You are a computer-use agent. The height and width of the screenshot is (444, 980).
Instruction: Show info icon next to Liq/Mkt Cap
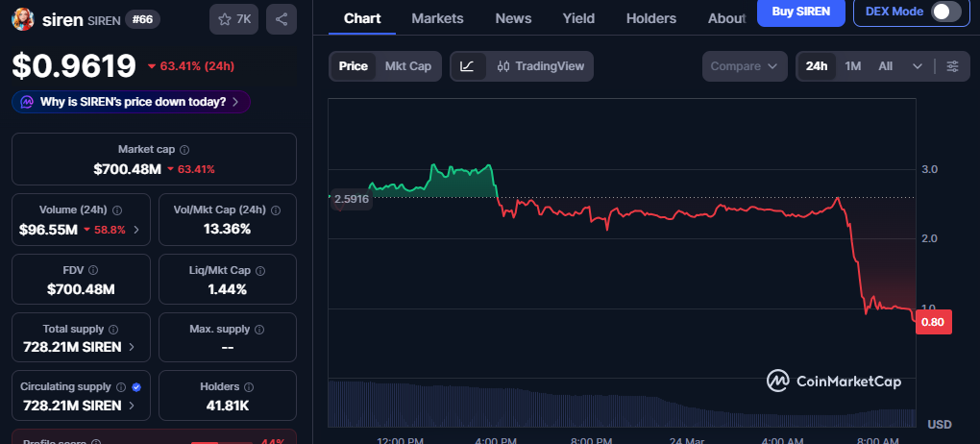[x=260, y=270]
